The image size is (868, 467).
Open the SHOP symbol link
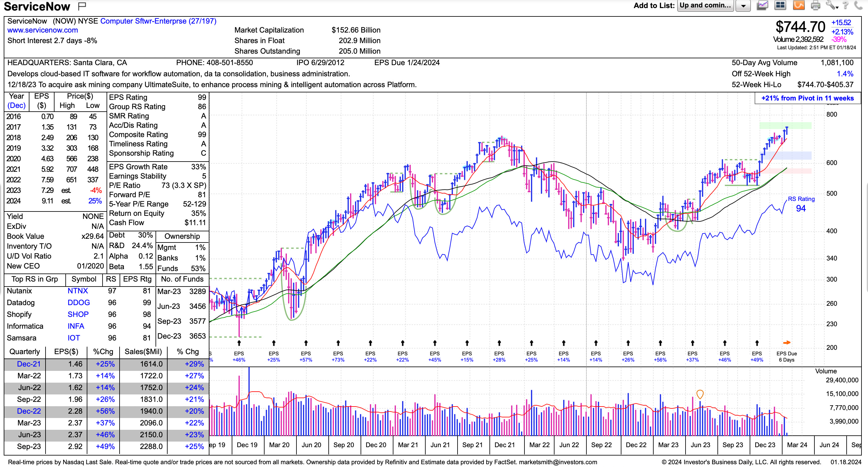click(78, 314)
